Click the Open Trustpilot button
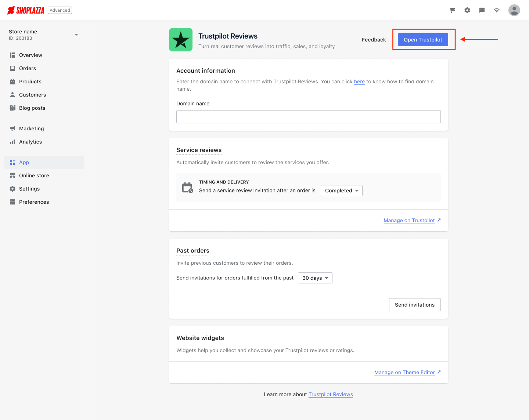This screenshot has height=420, width=529. point(423,40)
